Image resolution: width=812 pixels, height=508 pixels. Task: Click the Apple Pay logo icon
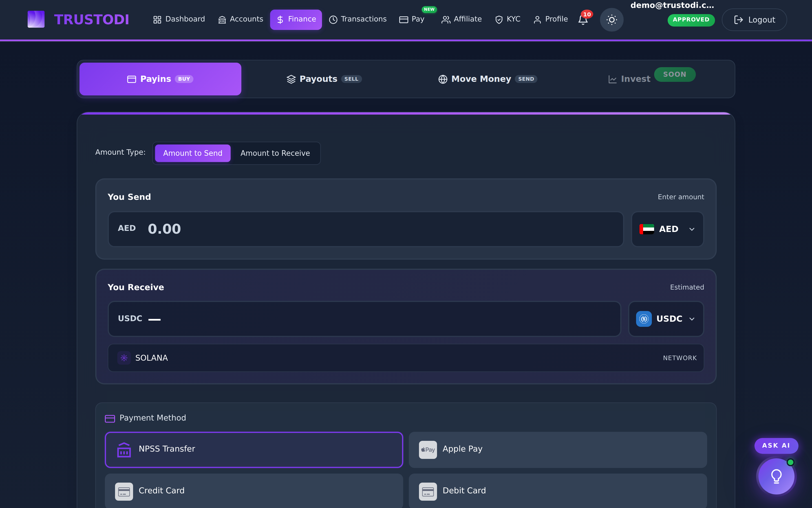[428, 450]
